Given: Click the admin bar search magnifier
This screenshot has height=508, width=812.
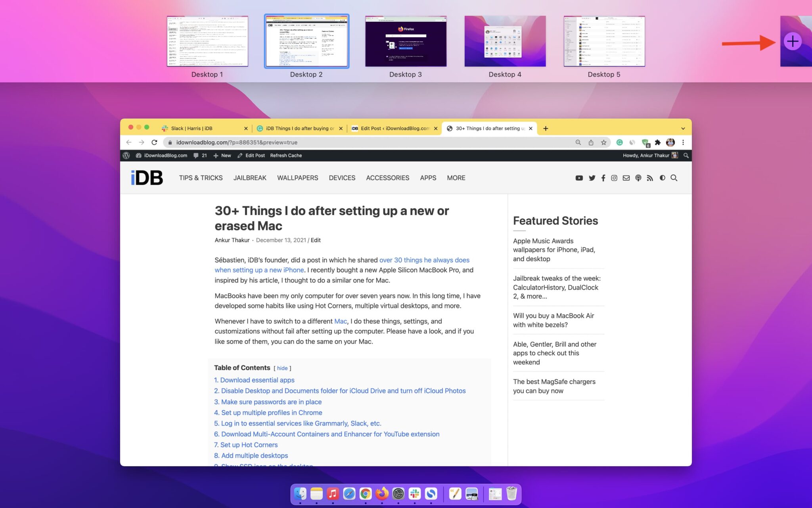Looking at the screenshot, I should click(686, 156).
